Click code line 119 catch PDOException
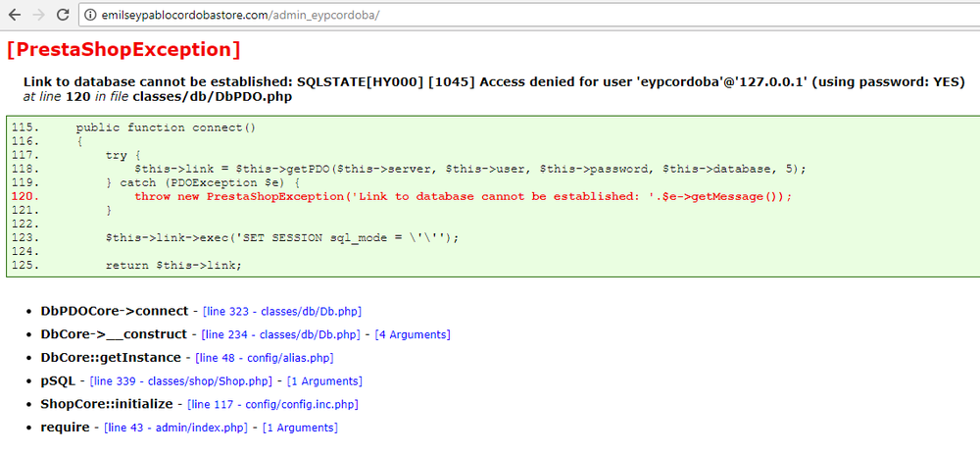This screenshot has width=980, height=453. (x=203, y=182)
